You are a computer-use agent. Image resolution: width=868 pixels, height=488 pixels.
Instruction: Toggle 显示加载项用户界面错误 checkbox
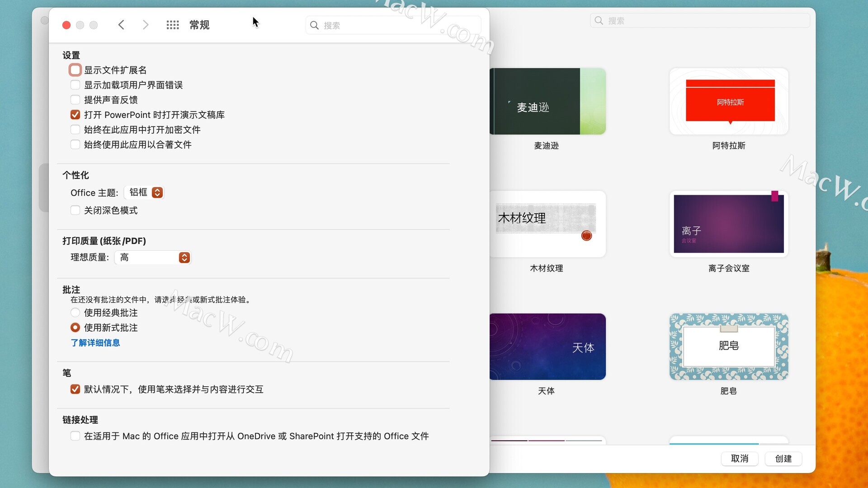pyautogui.click(x=75, y=85)
